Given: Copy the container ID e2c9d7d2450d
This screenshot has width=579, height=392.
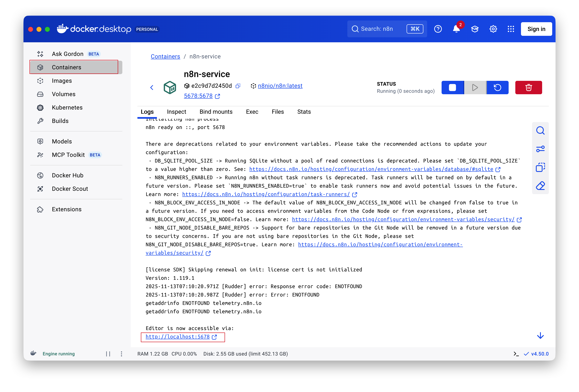Looking at the screenshot, I should coord(238,86).
